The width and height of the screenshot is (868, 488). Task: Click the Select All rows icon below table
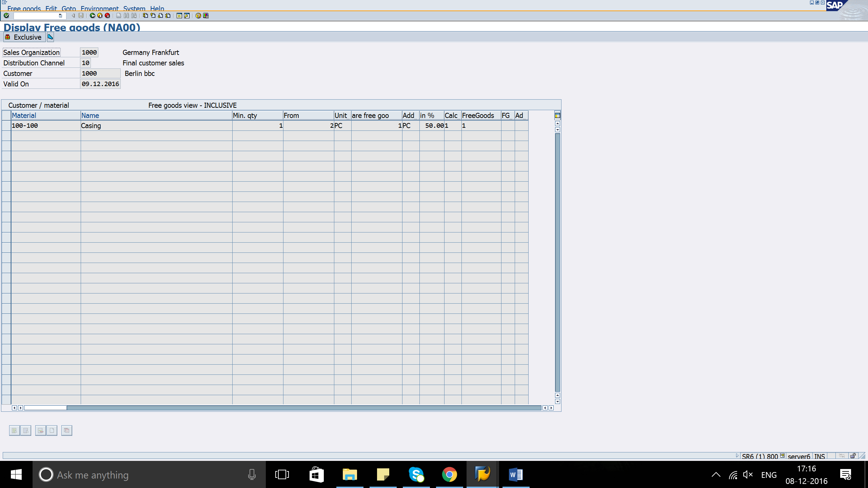click(14, 430)
